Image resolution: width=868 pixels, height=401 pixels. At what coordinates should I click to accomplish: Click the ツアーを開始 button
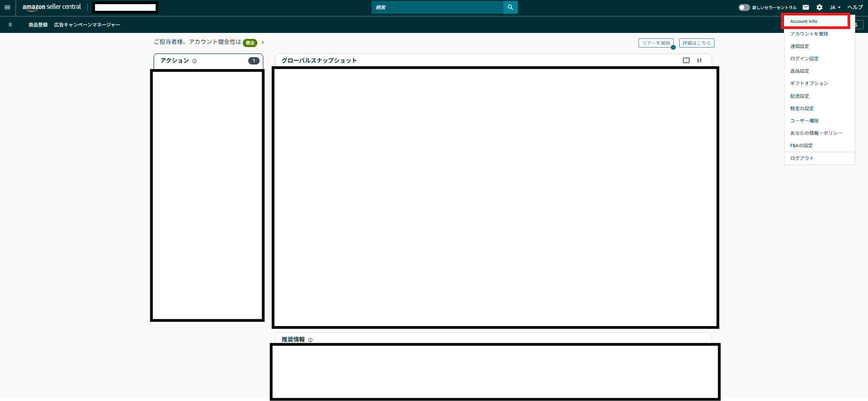(656, 43)
